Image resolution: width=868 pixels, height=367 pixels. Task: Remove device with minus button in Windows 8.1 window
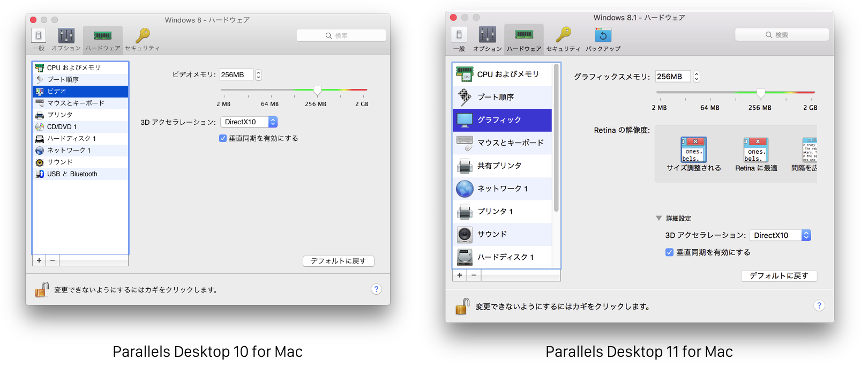point(474,275)
